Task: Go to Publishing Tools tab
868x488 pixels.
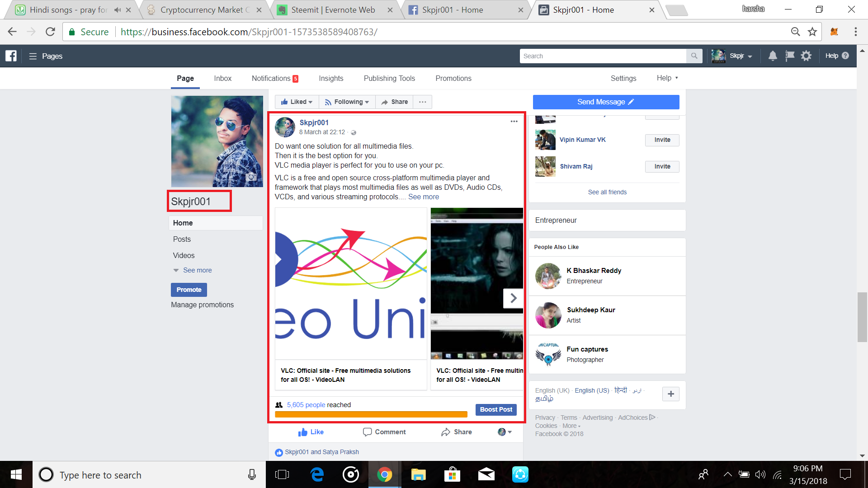Action: [389, 79]
